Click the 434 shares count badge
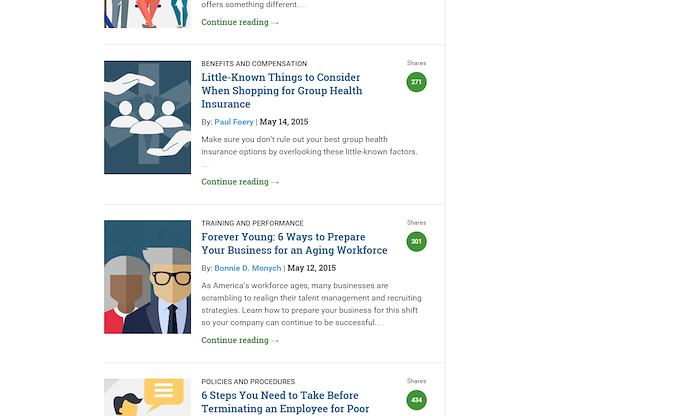700x416 pixels. tap(416, 400)
